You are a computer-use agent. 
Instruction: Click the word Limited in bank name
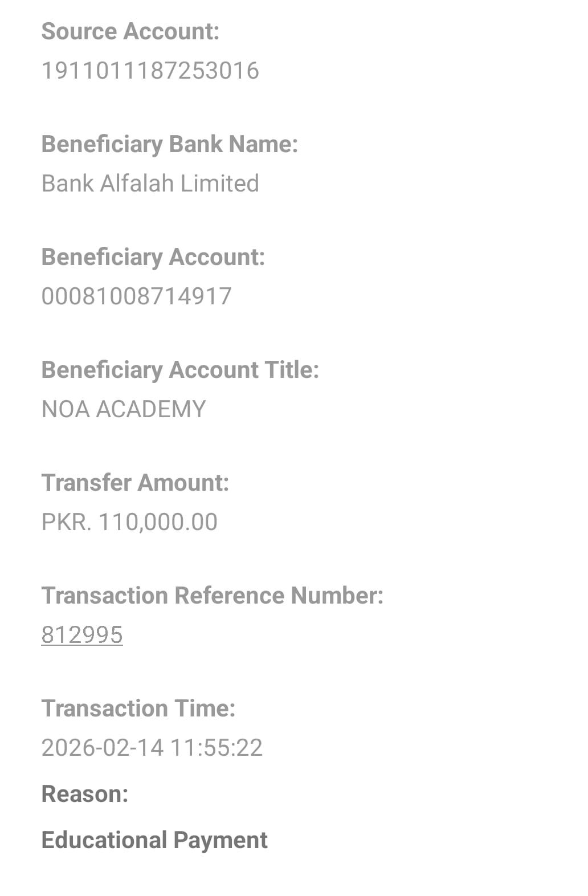point(219,184)
